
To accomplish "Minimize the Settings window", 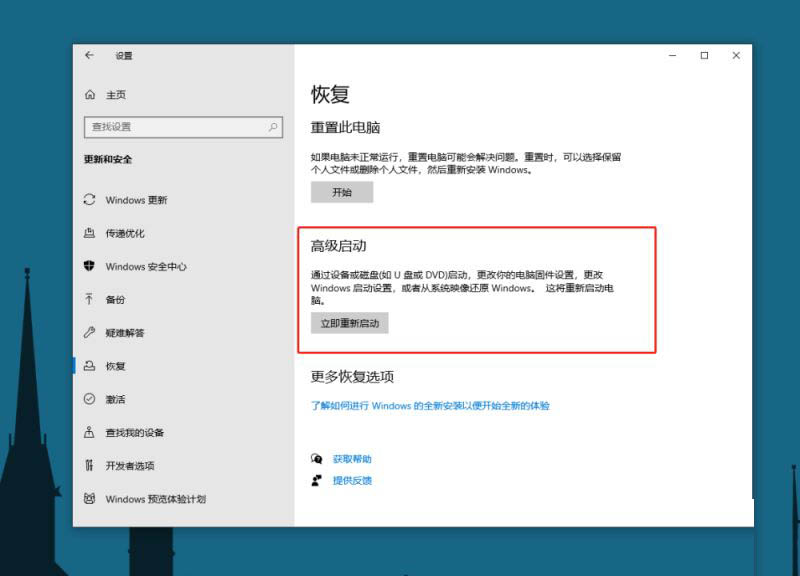I will [672, 55].
